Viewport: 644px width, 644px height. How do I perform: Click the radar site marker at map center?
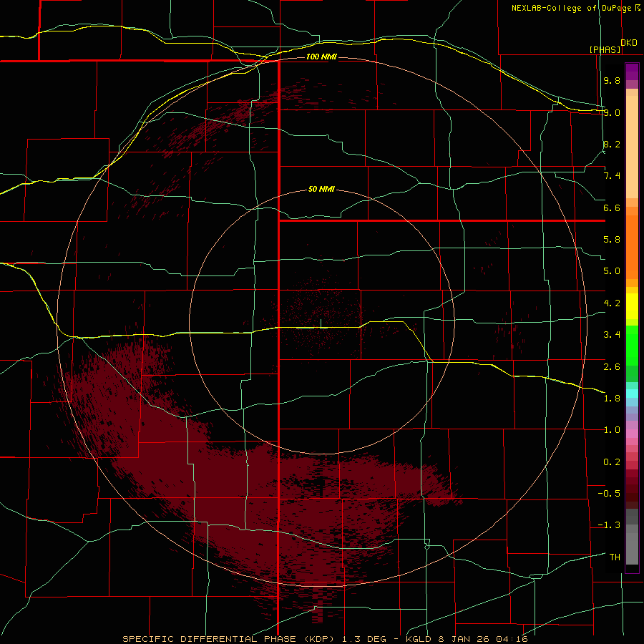tap(321, 323)
